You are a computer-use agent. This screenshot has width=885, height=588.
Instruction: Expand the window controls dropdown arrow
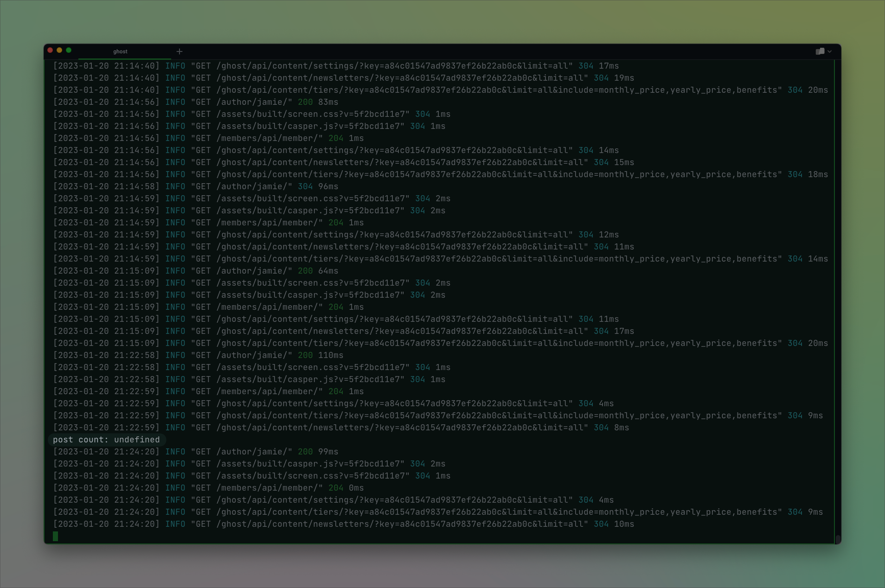tap(830, 51)
